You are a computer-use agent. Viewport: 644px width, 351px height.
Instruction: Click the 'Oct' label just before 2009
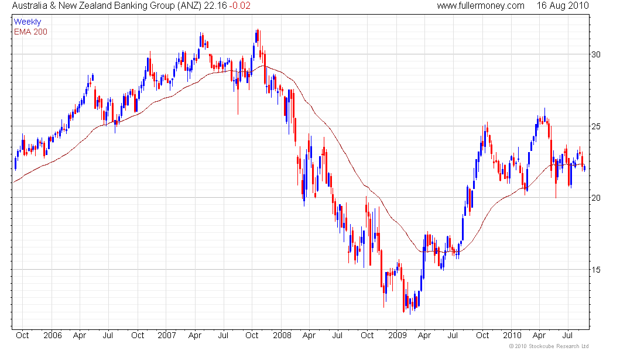click(367, 335)
